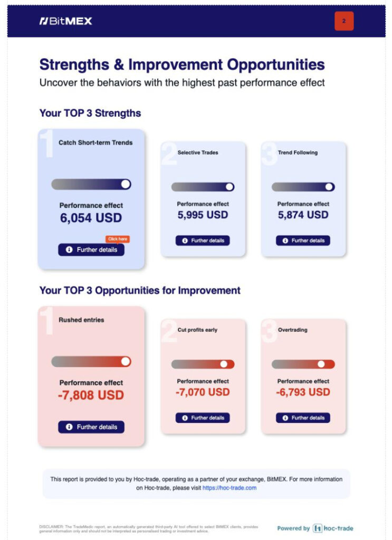Click info icon on Catch Short-term Trends card
392x540 pixels.
pyautogui.click(x=69, y=249)
